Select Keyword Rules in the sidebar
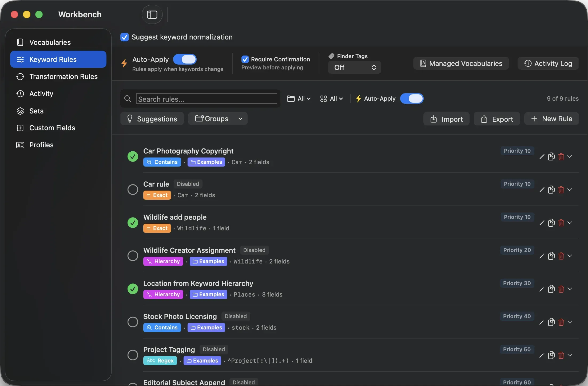This screenshot has height=386, width=588. (x=58, y=59)
